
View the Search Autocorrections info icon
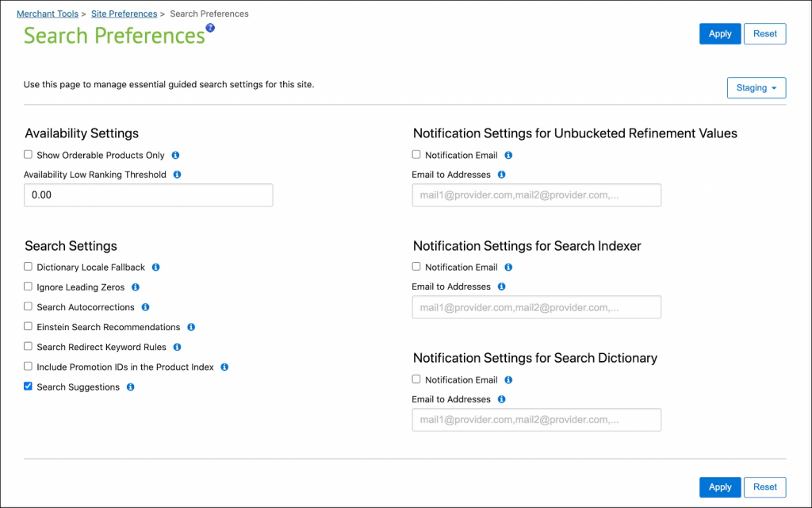(145, 307)
